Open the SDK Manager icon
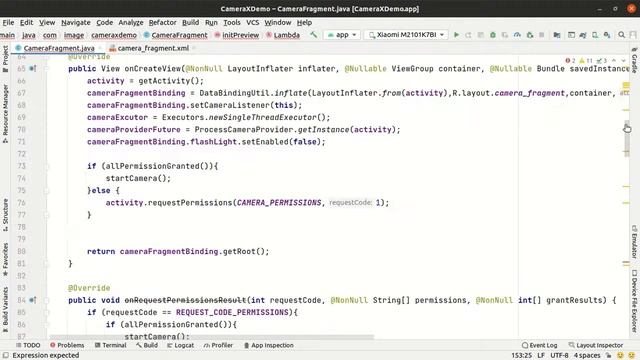The height and width of the screenshot is (360, 640). point(607,35)
